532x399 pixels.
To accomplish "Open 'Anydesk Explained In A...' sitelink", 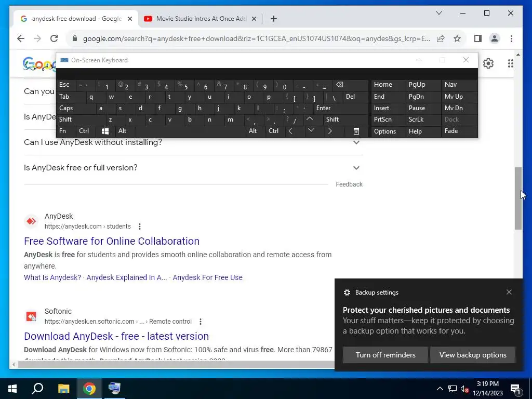I will pyautogui.click(x=127, y=277).
